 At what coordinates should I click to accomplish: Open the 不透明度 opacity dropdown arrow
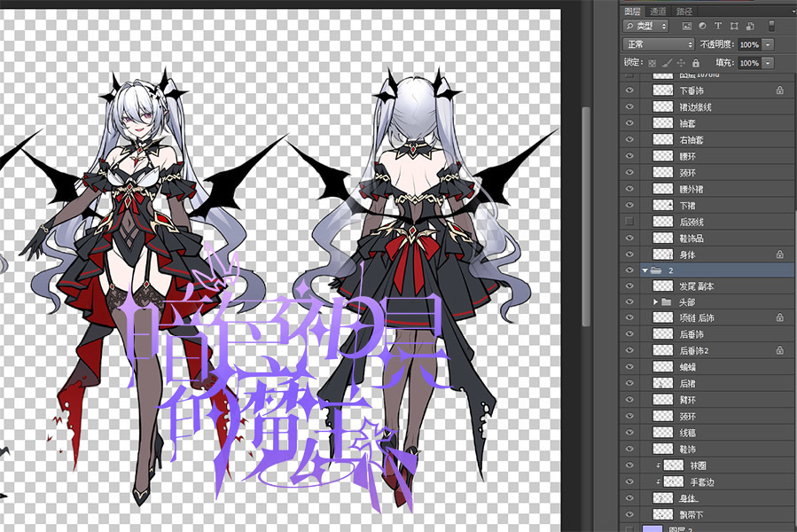pyautogui.click(x=768, y=44)
